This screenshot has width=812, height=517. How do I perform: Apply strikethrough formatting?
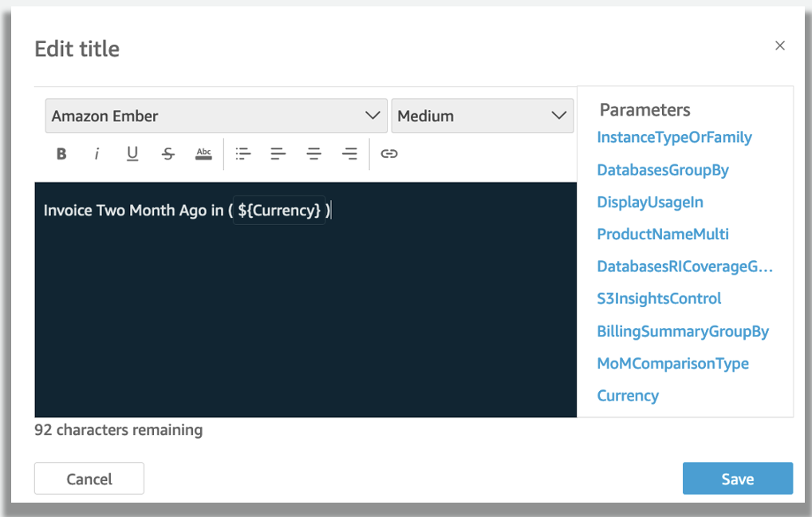[168, 154]
